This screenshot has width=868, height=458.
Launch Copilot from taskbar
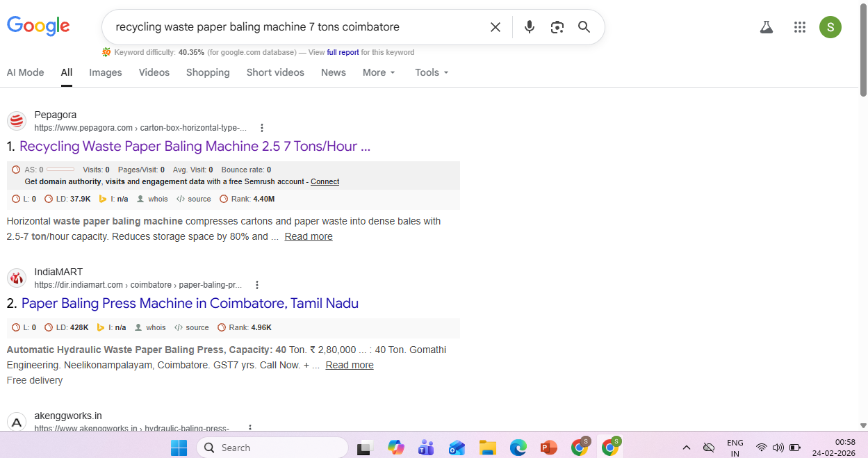point(396,448)
